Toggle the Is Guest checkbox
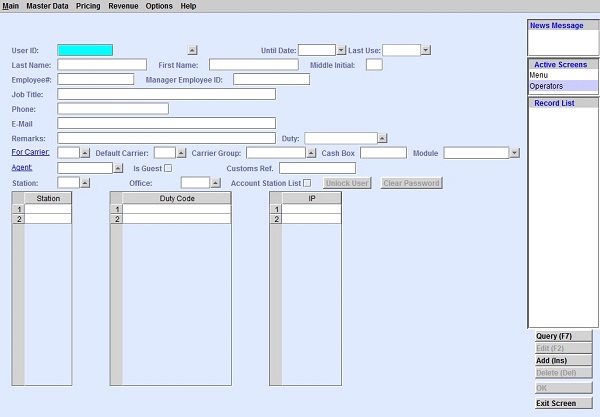Screen dimensions: 600x417 pos(168,168)
